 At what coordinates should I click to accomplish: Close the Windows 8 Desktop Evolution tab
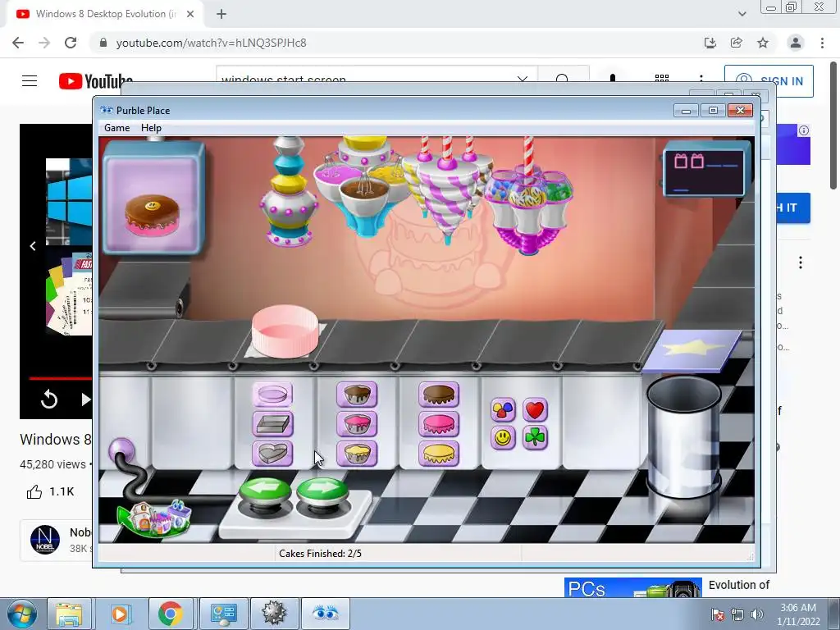[x=190, y=14]
